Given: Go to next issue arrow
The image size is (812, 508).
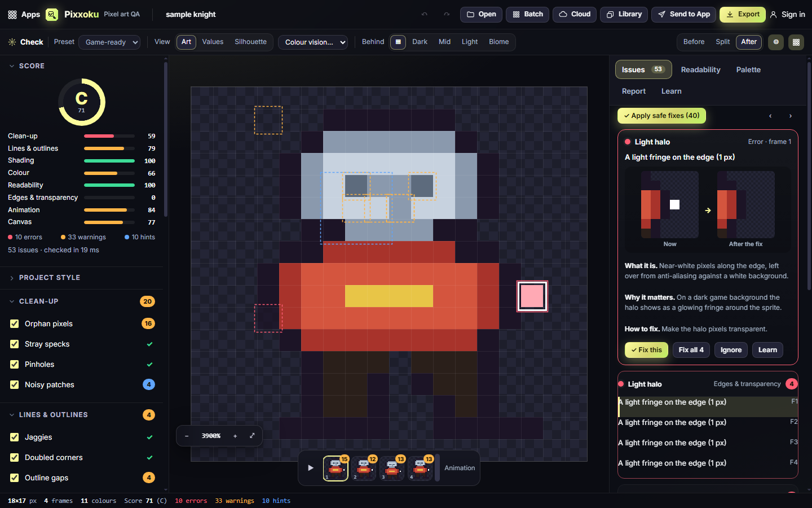Looking at the screenshot, I should pos(791,116).
